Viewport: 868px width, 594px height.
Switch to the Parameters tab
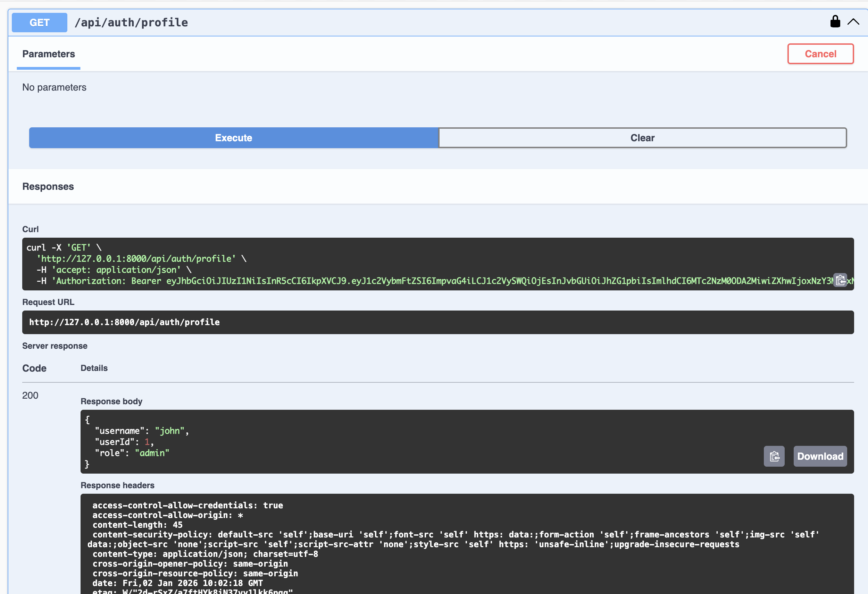tap(49, 54)
